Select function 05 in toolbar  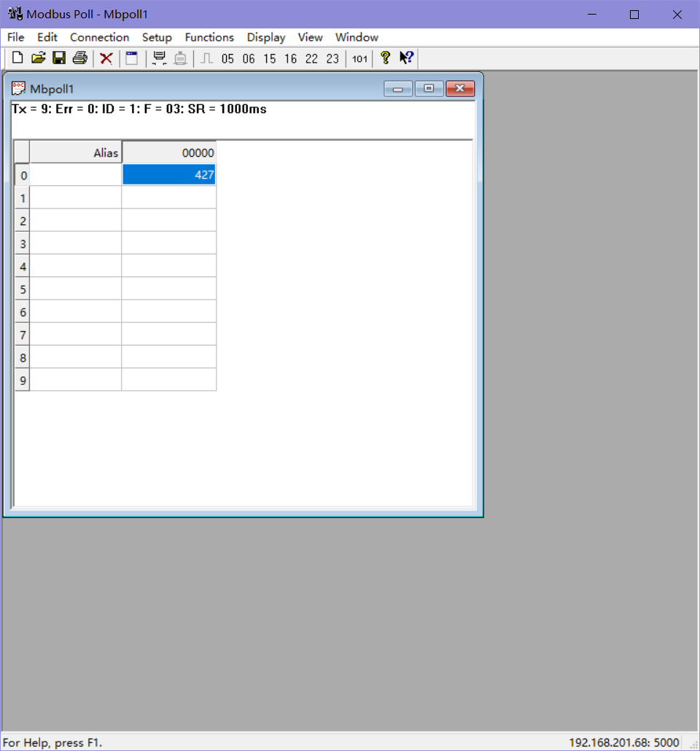(x=227, y=58)
